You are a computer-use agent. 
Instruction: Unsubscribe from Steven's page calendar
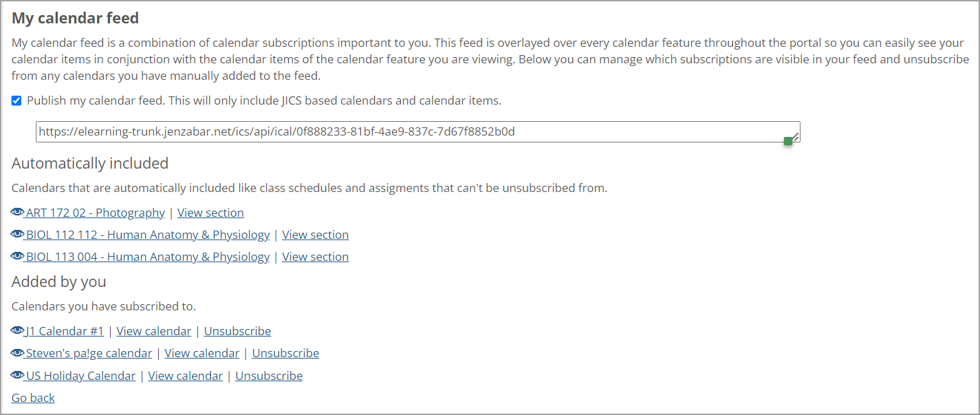coord(285,353)
